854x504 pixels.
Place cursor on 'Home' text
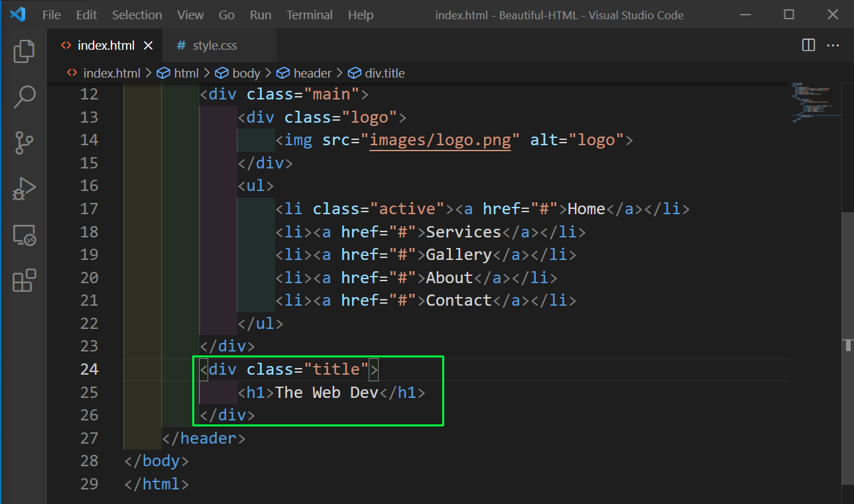point(587,209)
